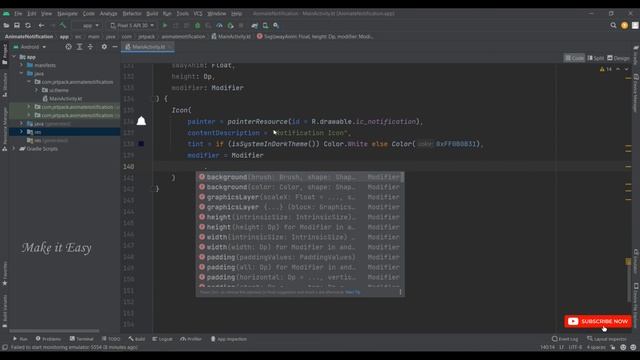Viewport: 640px width, 360px height.
Task: Open the File menu
Action: pyautogui.click(x=18, y=13)
